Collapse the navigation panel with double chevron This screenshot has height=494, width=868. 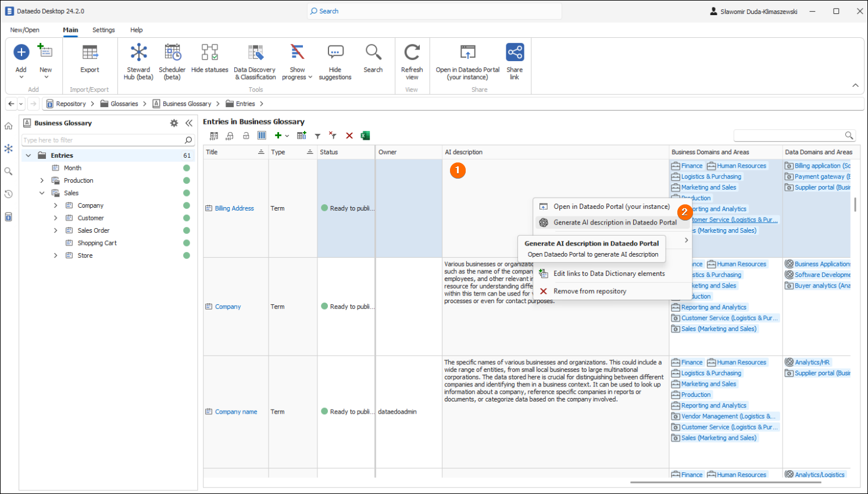[x=189, y=123]
